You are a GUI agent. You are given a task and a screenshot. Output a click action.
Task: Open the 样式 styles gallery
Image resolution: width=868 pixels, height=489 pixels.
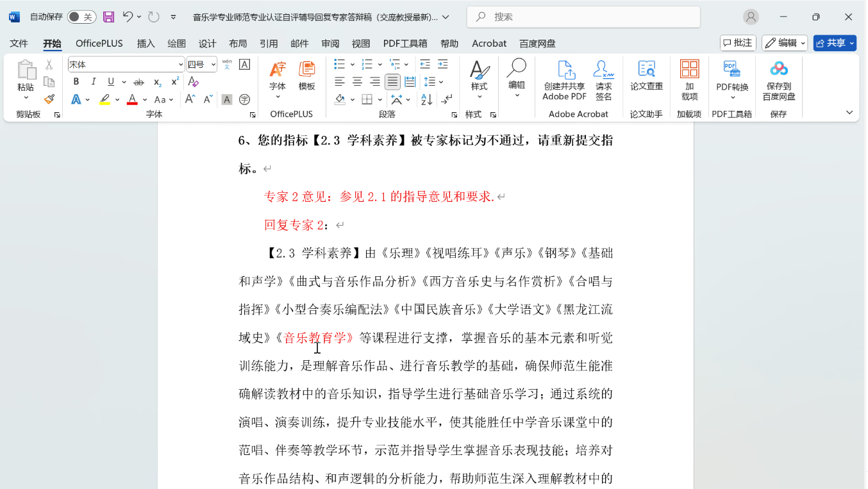click(x=479, y=79)
